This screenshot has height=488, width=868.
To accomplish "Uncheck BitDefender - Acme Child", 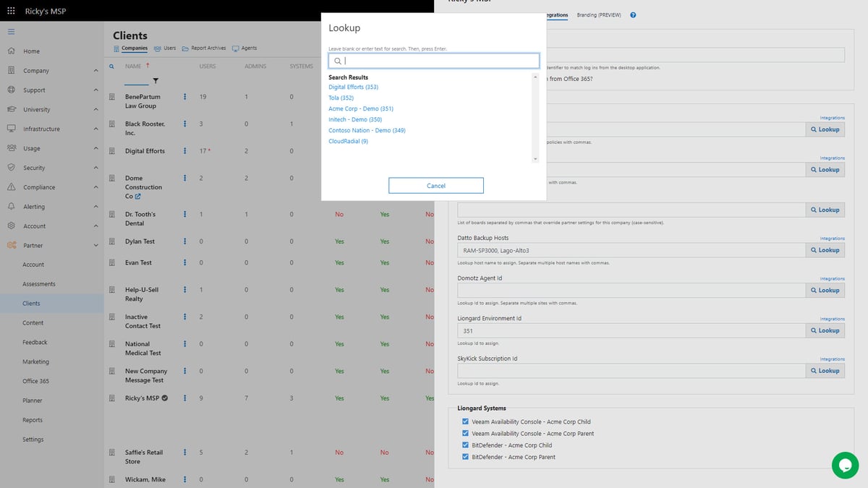I will click(465, 445).
